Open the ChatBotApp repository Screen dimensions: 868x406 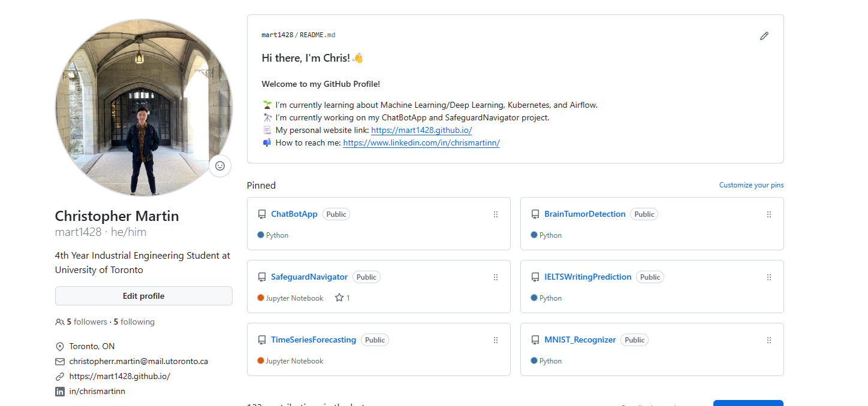[294, 214]
